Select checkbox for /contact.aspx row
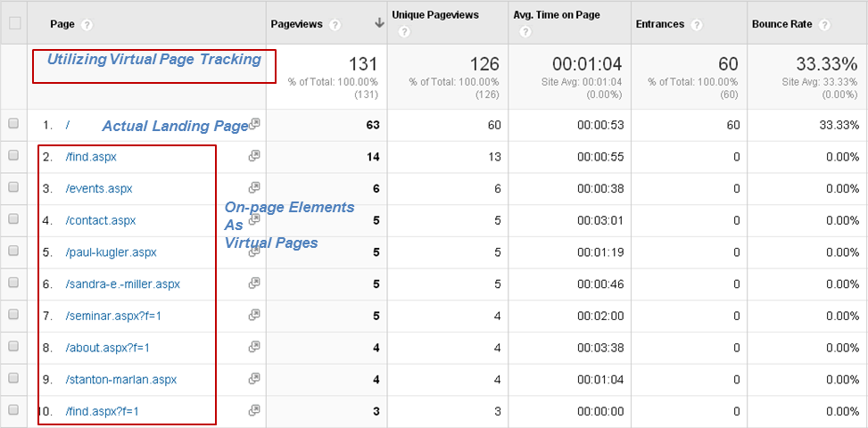Viewport: 868px width, 428px height. coord(13,219)
